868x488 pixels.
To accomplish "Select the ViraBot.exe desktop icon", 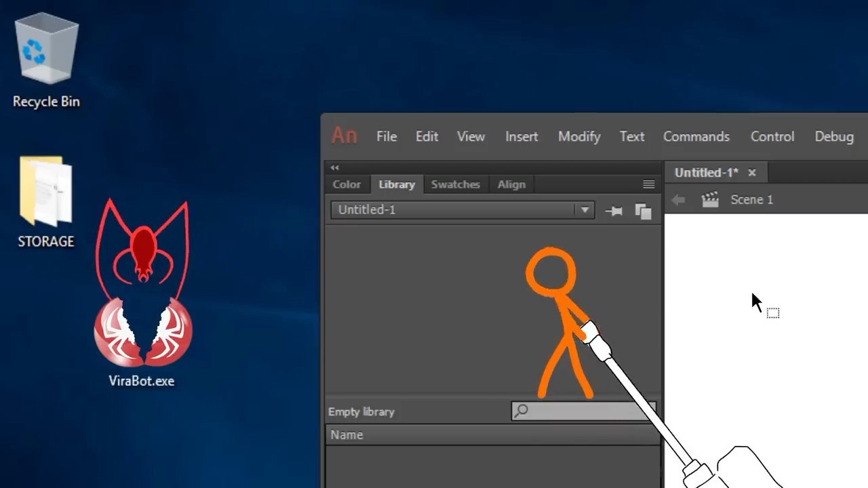I will coord(142,295).
